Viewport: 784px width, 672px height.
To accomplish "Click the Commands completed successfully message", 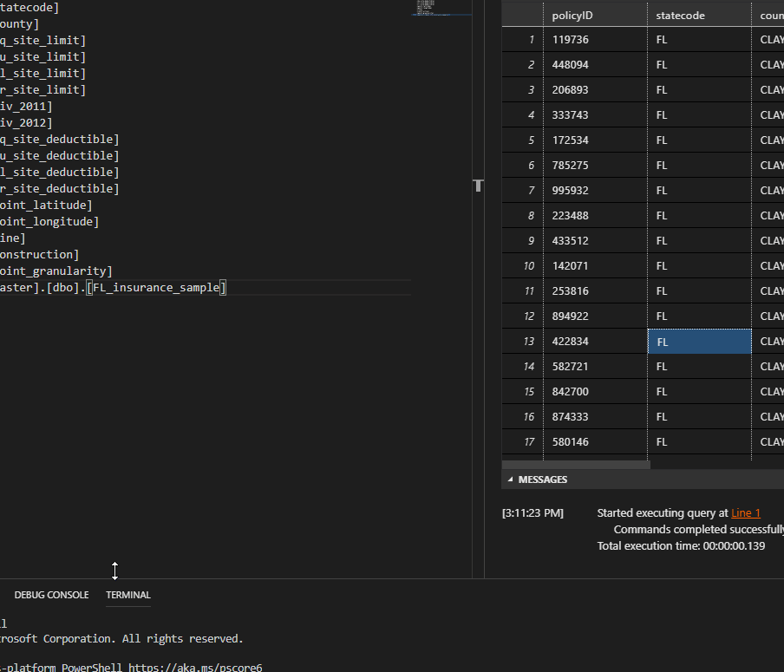I will coord(698,530).
